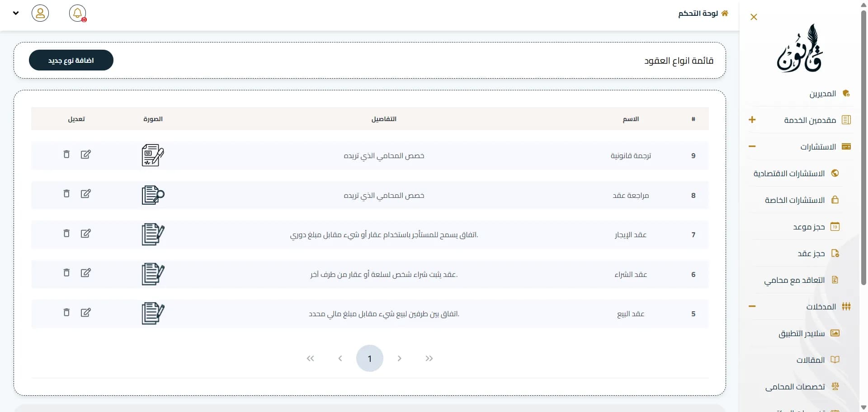Go to previous page arrow

coord(340,358)
